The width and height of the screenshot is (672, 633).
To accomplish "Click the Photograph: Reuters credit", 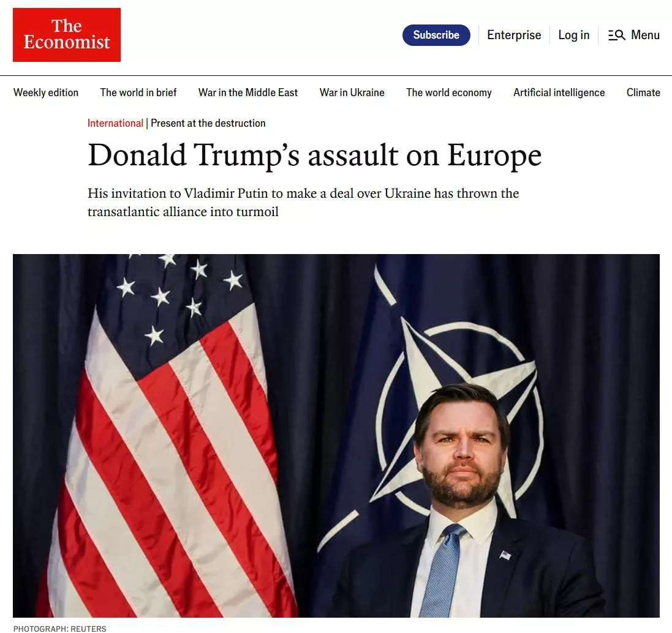I will 59,629.
